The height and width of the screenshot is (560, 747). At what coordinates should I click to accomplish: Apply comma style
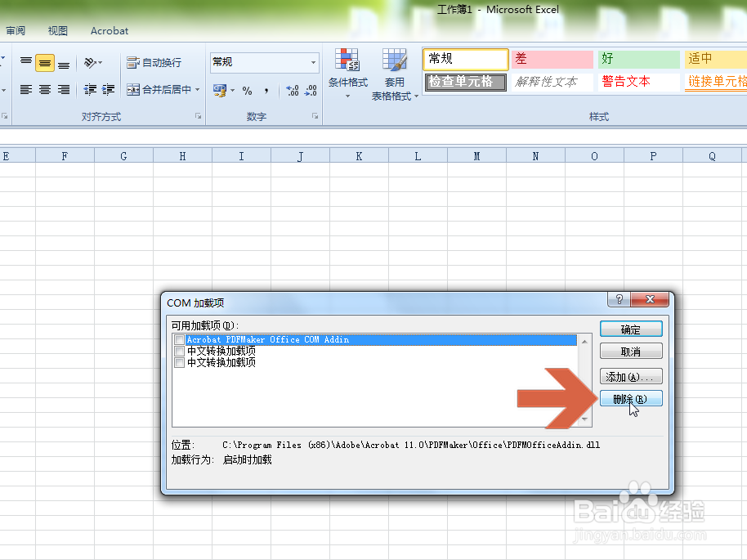pyautogui.click(x=266, y=90)
